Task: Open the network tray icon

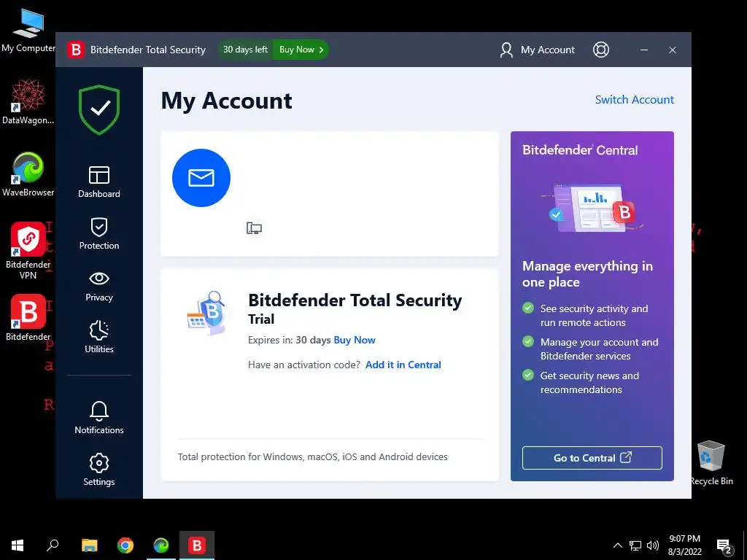Action: (635, 545)
